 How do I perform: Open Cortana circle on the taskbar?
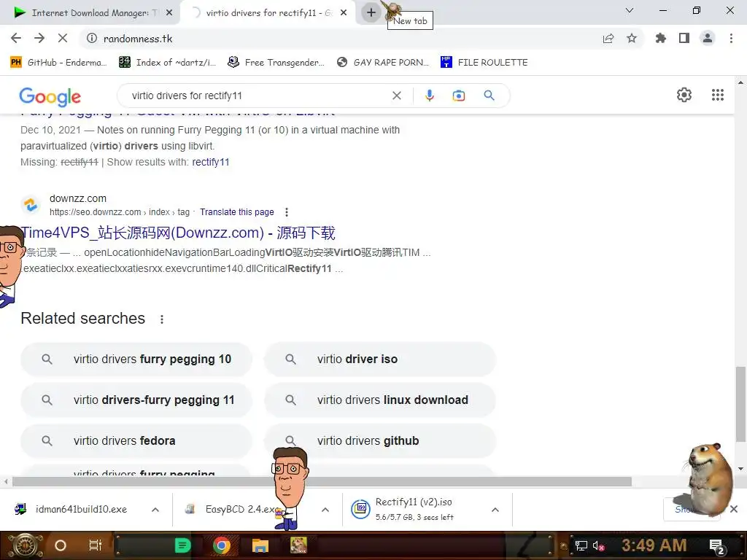coord(61,545)
